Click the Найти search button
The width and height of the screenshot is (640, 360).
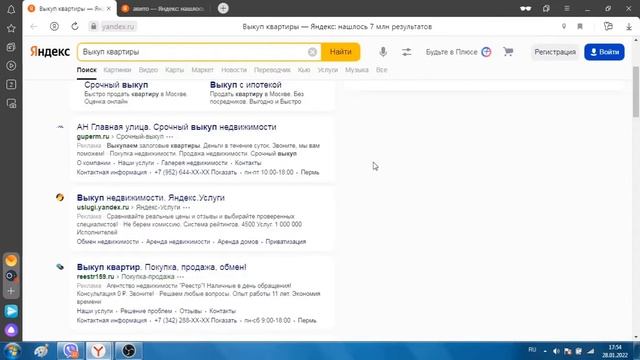340,52
